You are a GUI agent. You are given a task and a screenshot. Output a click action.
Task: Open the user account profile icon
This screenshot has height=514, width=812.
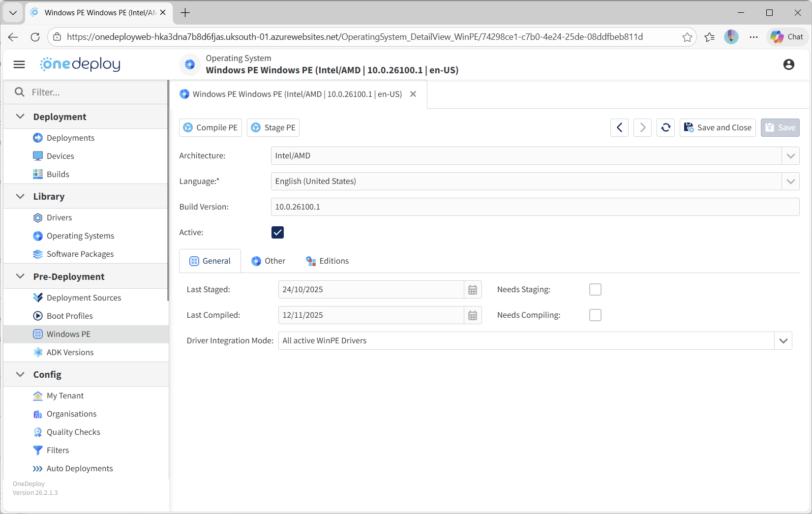(788, 64)
